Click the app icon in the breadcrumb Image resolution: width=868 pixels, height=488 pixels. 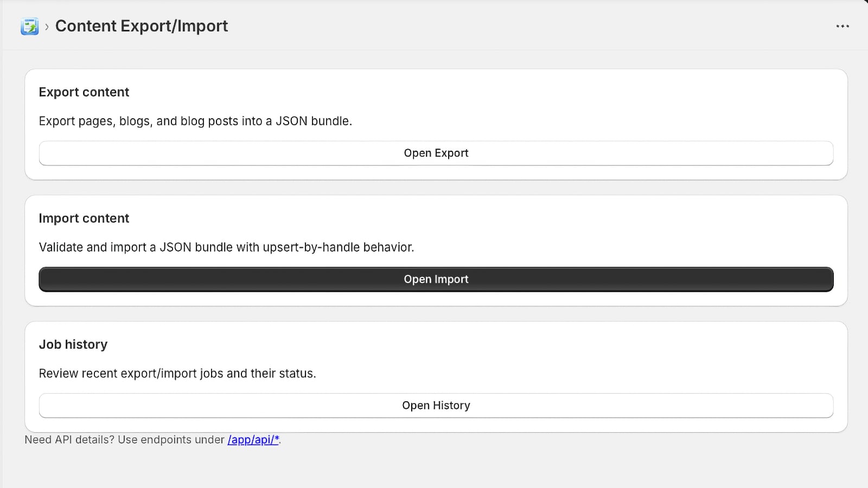pyautogui.click(x=29, y=26)
